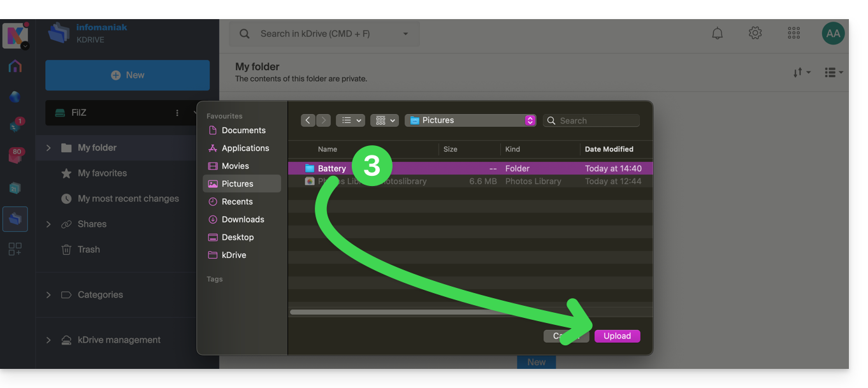Click the AA user avatar
This screenshot has width=868, height=388.
833,34
